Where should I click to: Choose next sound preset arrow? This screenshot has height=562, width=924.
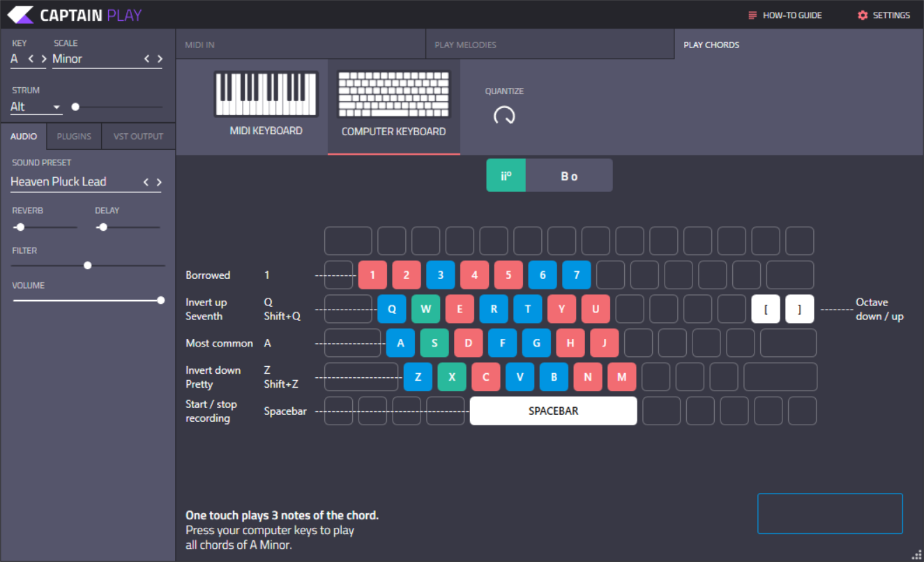tap(160, 182)
